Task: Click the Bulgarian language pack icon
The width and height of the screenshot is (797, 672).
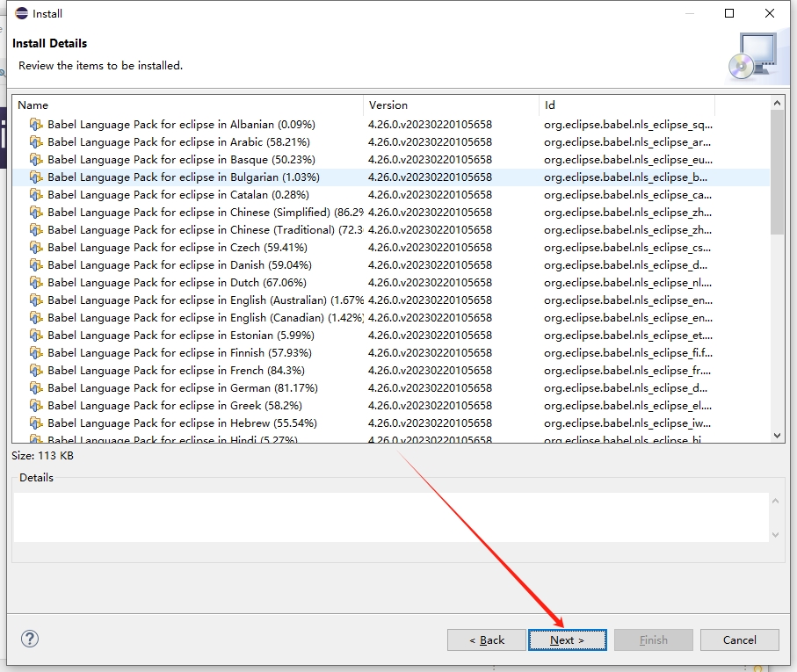Action: pyautogui.click(x=35, y=177)
